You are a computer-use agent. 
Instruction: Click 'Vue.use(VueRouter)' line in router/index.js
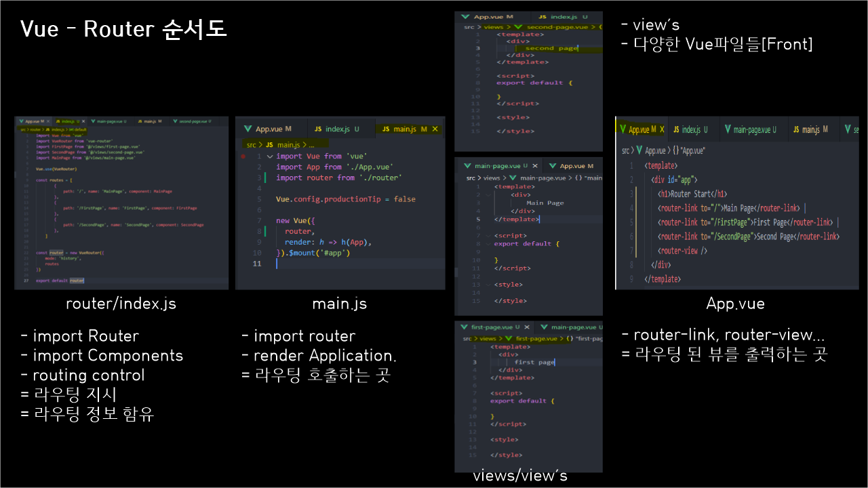(x=56, y=169)
